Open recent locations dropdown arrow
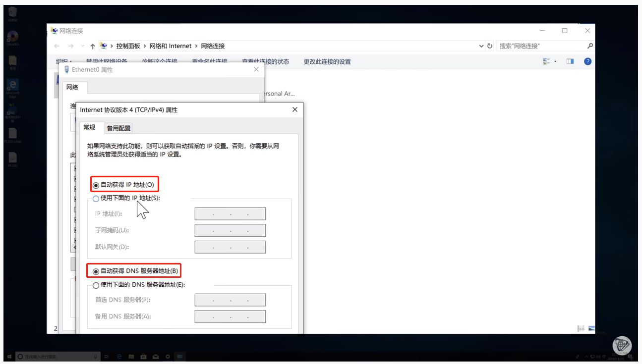This screenshot has width=642, height=364. [x=82, y=46]
